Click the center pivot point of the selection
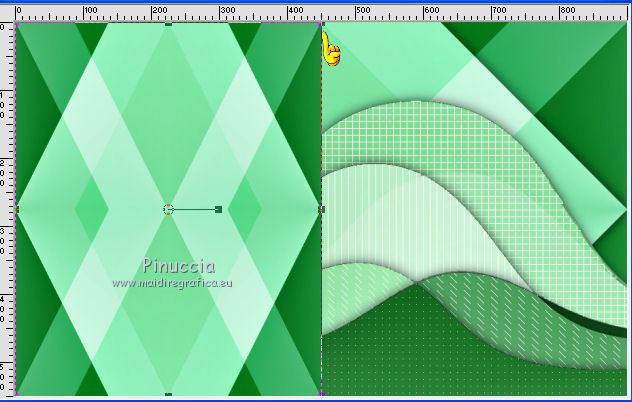Image resolution: width=632 pixels, height=402 pixels. (168, 209)
